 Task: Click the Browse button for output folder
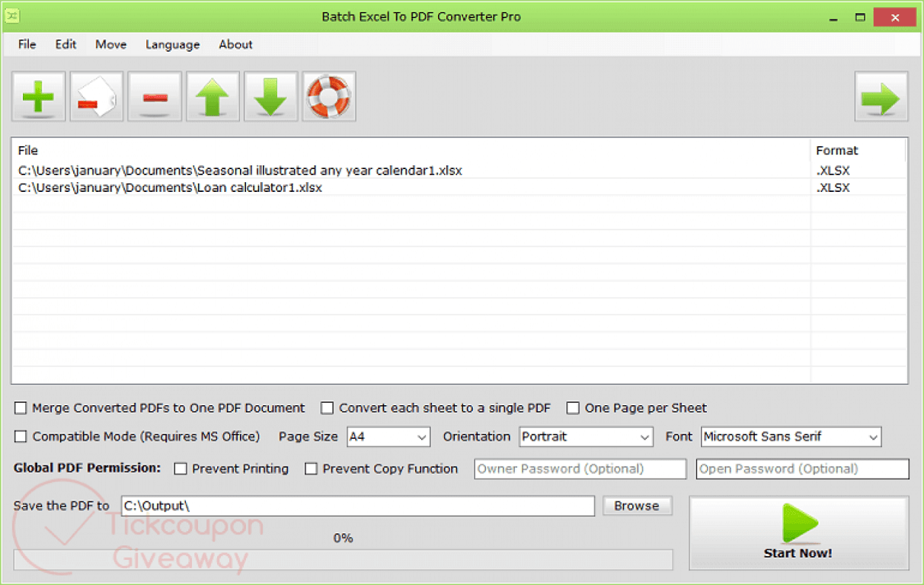pyautogui.click(x=637, y=505)
